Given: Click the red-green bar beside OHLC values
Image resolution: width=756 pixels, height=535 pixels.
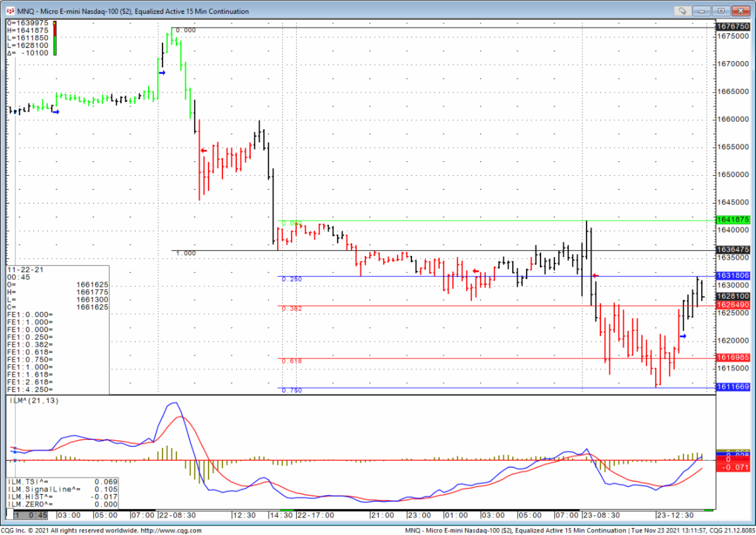Looking at the screenshot, I should tap(55, 38).
